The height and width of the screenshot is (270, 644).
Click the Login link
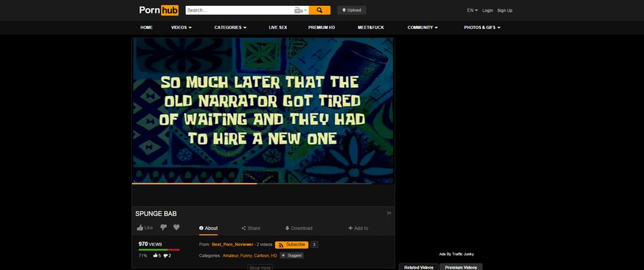(488, 10)
